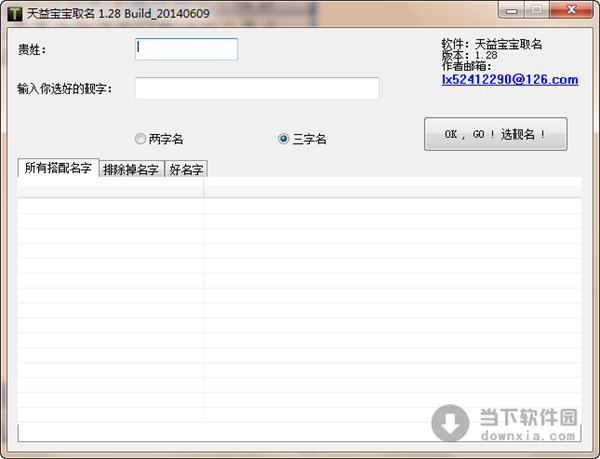The width and height of the screenshot is (600, 459).
Task: Click the 输入你选好的靓字 text input box
Action: click(257, 88)
